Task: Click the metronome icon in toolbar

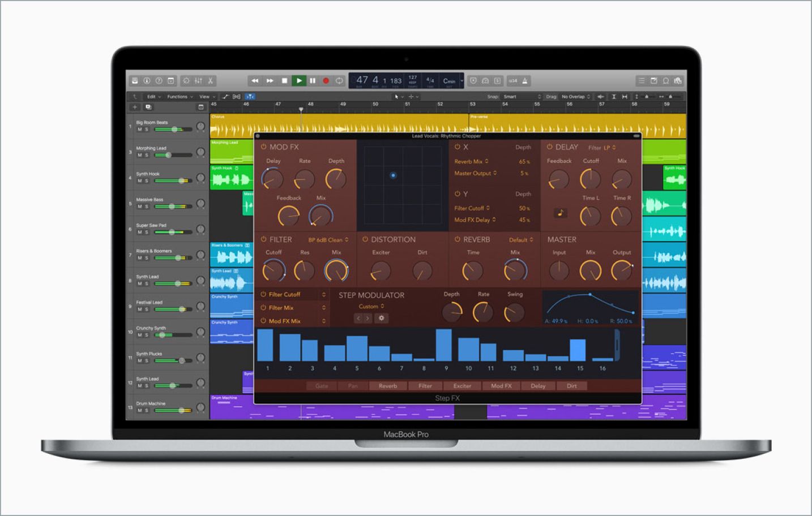Action: coord(525,81)
